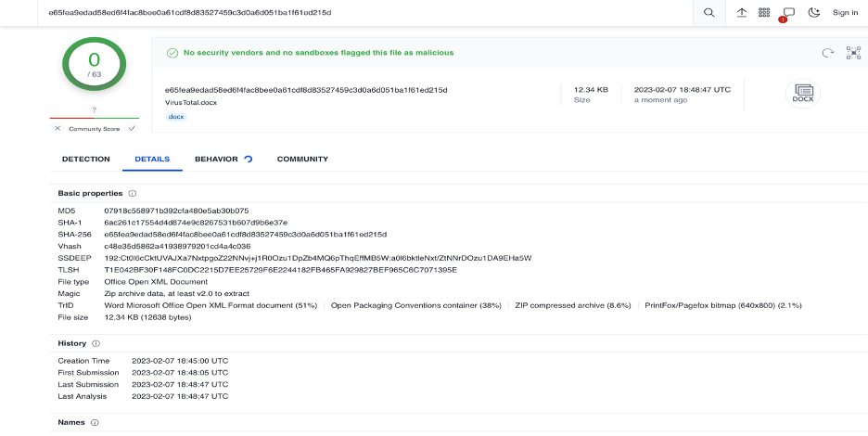The image size is (868, 436).
Task: Click the hash search input field
Action: pyautogui.click(x=365, y=13)
